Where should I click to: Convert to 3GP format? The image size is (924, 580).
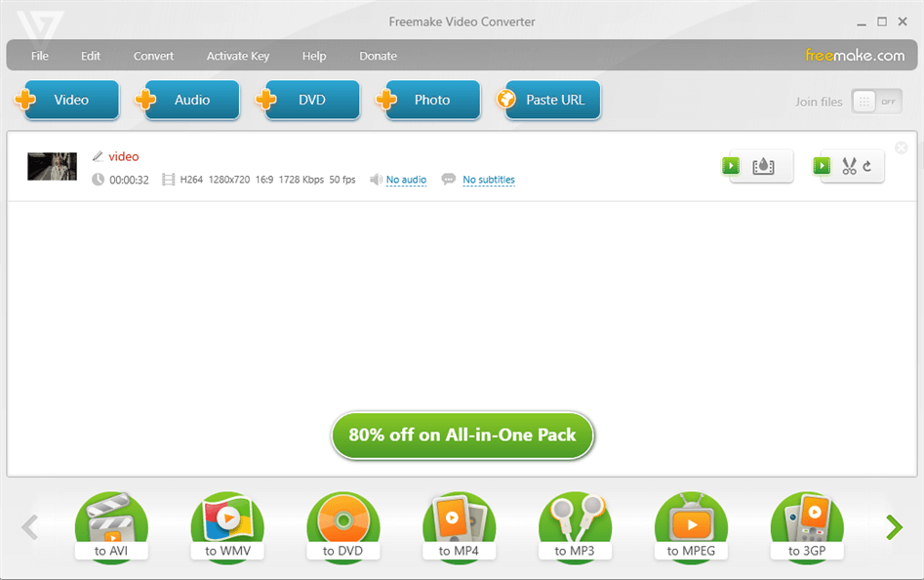[x=807, y=527]
